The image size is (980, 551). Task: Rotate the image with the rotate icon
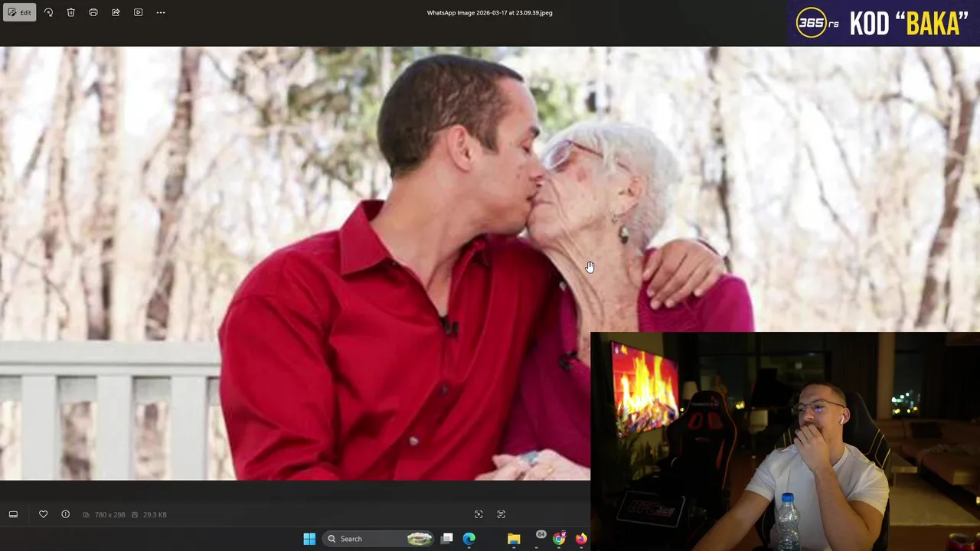[48, 12]
